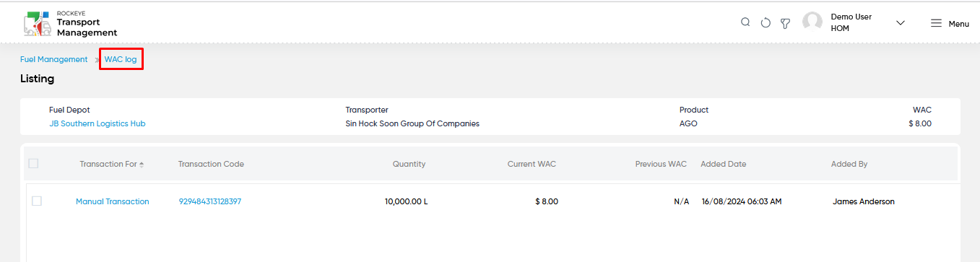Click the breadcrumb separator chevron
980x262 pixels.
[x=97, y=59]
